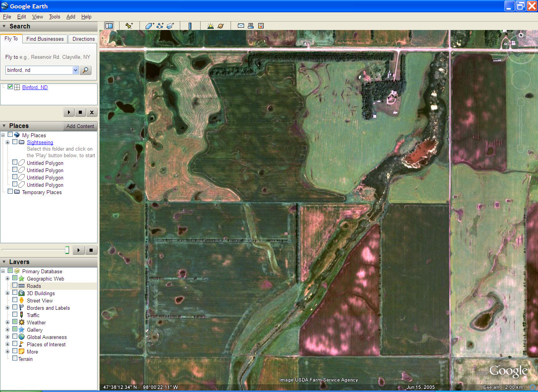Screen dimensions: 538x392
Task: Open the Help menu
Action: [x=86, y=17]
